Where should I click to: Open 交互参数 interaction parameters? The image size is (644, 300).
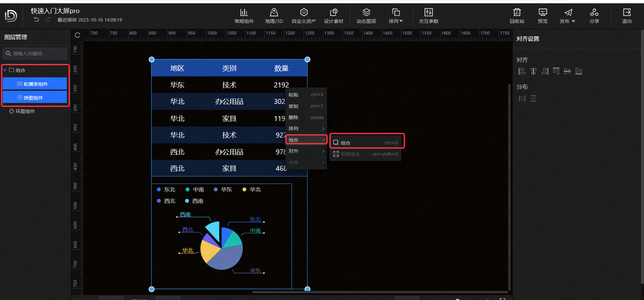[428, 16]
